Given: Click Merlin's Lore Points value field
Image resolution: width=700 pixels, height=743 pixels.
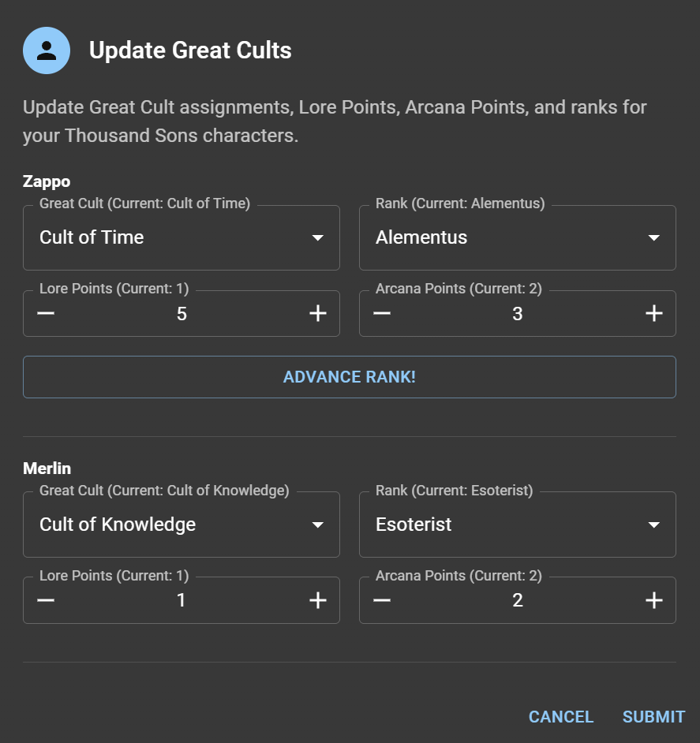Looking at the screenshot, I should coord(182,601).
